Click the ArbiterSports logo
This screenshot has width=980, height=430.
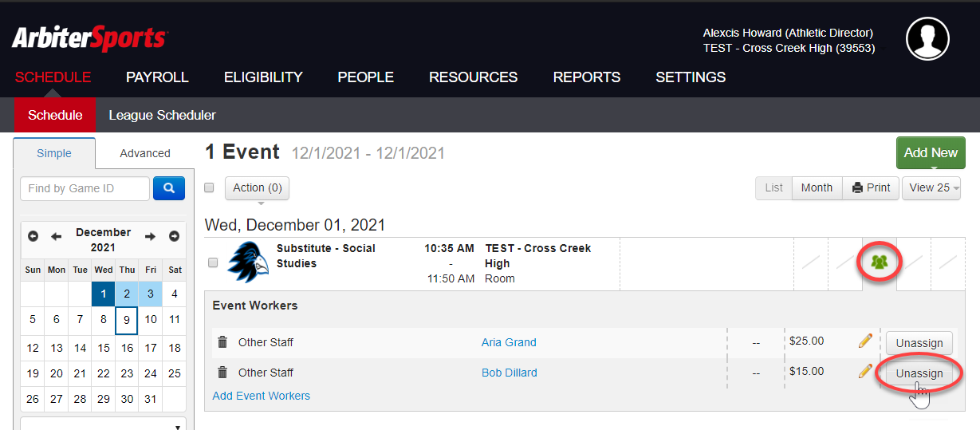tap(89, 37)
